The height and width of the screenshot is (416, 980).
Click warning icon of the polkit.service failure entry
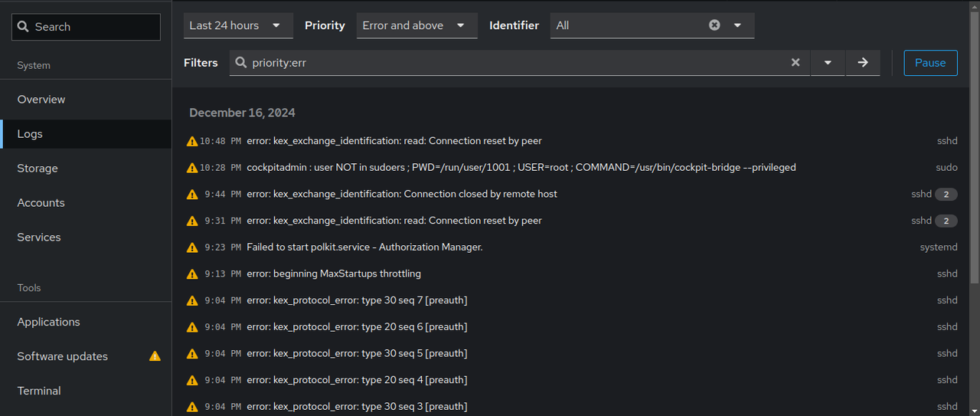coord(192,247)
